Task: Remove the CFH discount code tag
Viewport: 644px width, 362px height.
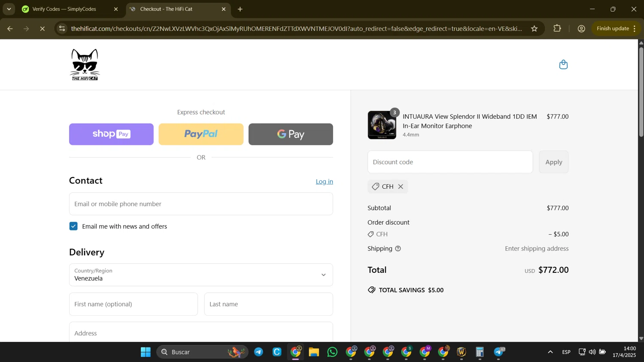Action: pos(401,187)
